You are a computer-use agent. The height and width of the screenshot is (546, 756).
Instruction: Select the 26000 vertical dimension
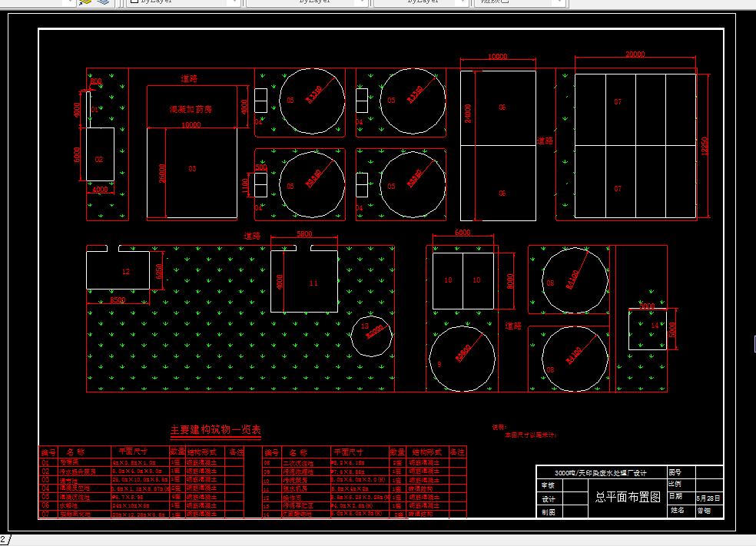click(x=162, y=174)
